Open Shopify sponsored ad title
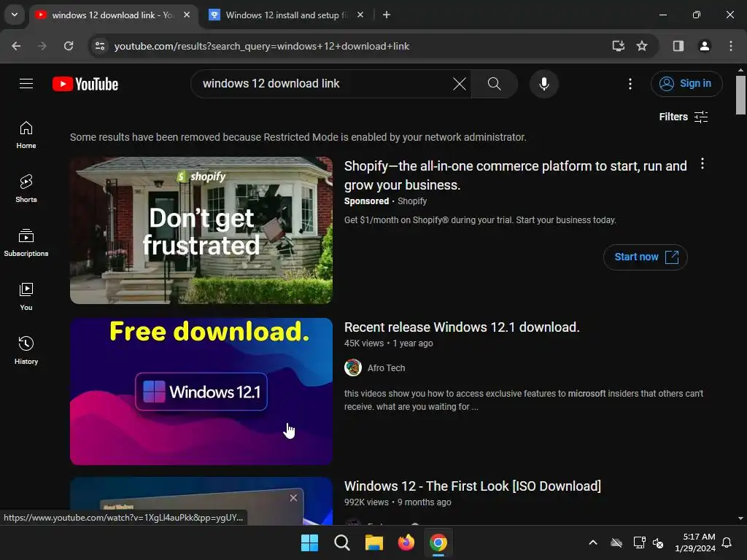This screenshot has width=747, height=560. [x=516, y=175]
